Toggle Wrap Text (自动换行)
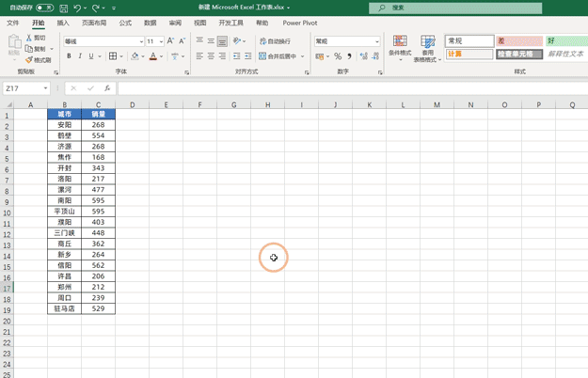The width and height of the screenshot is (588, 378). click(x=276, y=40)
